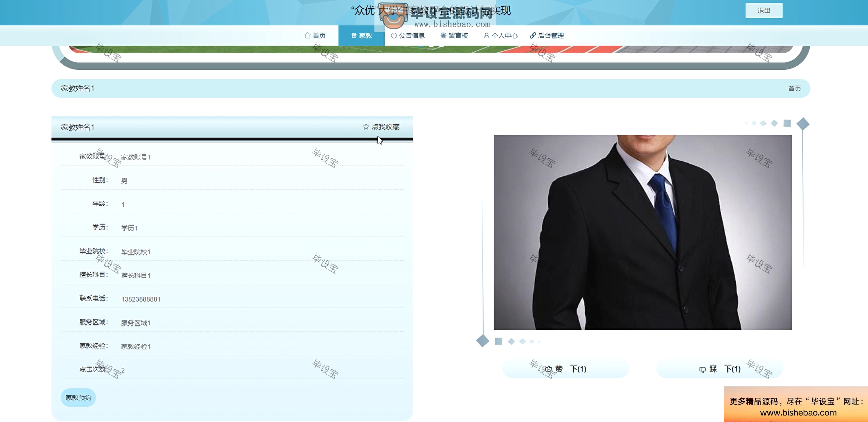This screenshot has width=868, height=422.
Task: Click the gender value 男
Action: tap(124, 181)
